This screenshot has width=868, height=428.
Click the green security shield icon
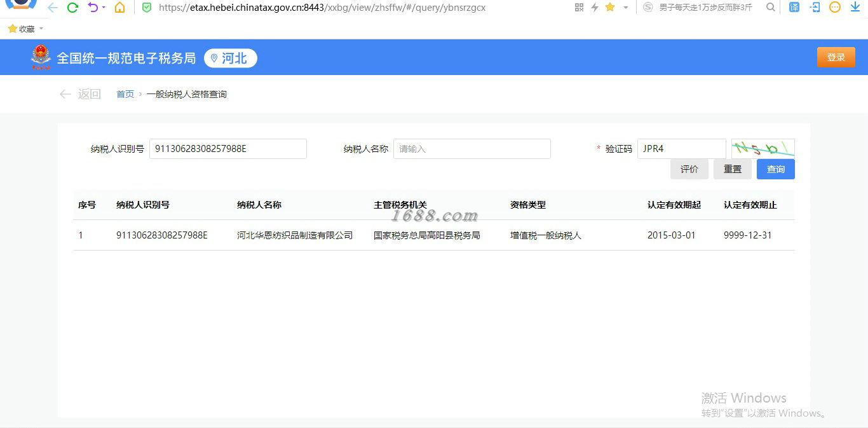pos(147,8)
